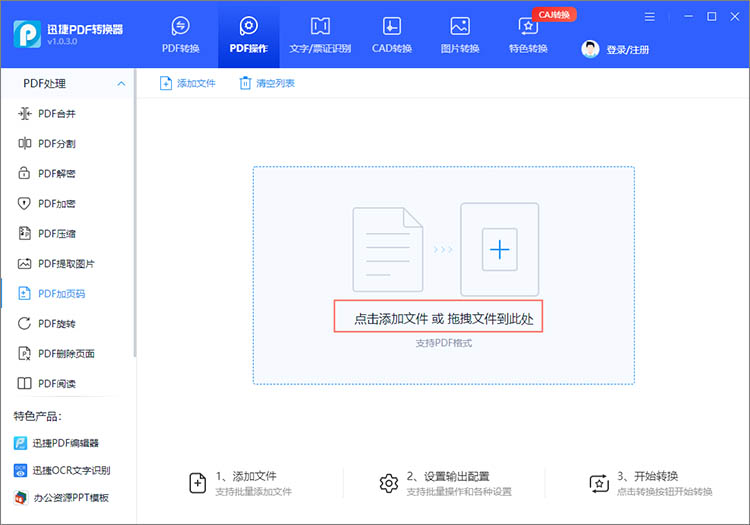
Task: Open the PDF转换 tab icon
Action: pos(180,26)
